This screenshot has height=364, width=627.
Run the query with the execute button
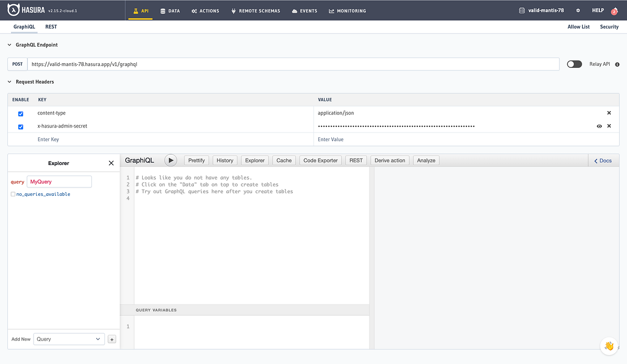tap(171, 160)
